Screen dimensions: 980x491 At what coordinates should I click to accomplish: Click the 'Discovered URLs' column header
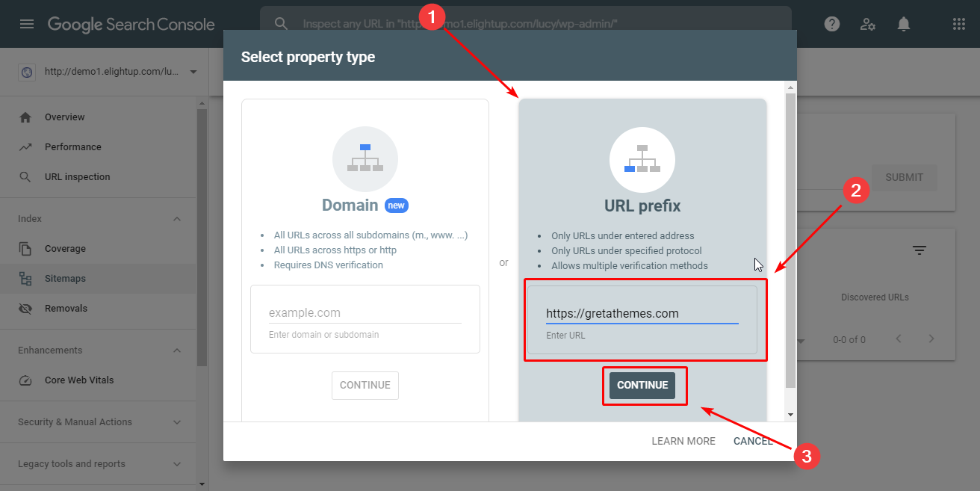coord(875,297)
